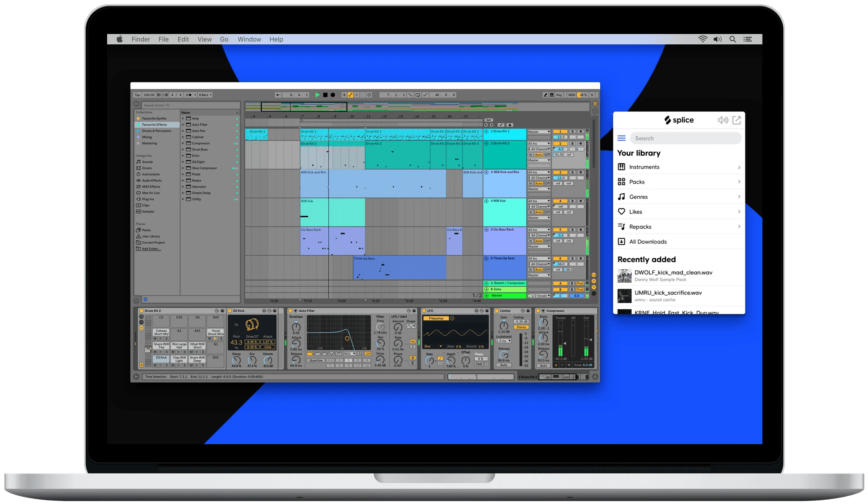Open the 8 Bars launch quantization dropdown

(x=204, y=95)
